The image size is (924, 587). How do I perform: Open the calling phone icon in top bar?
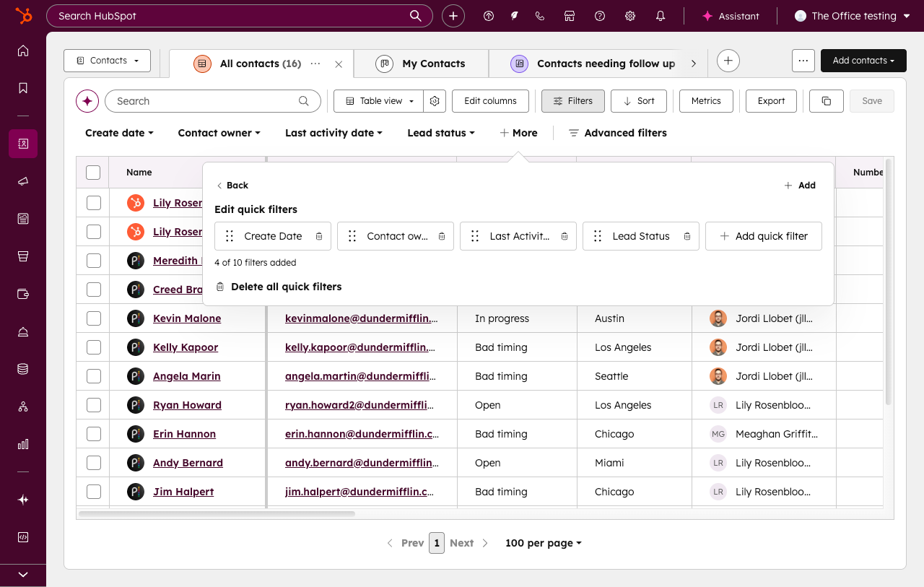click(x=540, y=15)
